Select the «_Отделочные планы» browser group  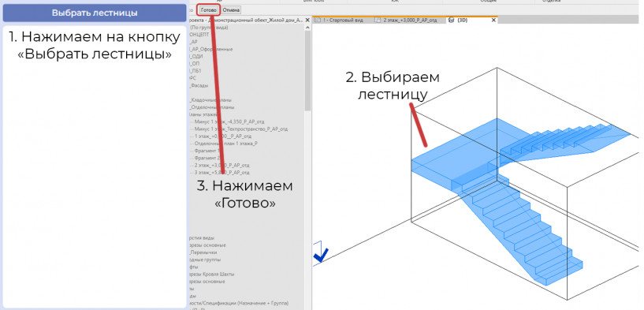pos(211,107)
